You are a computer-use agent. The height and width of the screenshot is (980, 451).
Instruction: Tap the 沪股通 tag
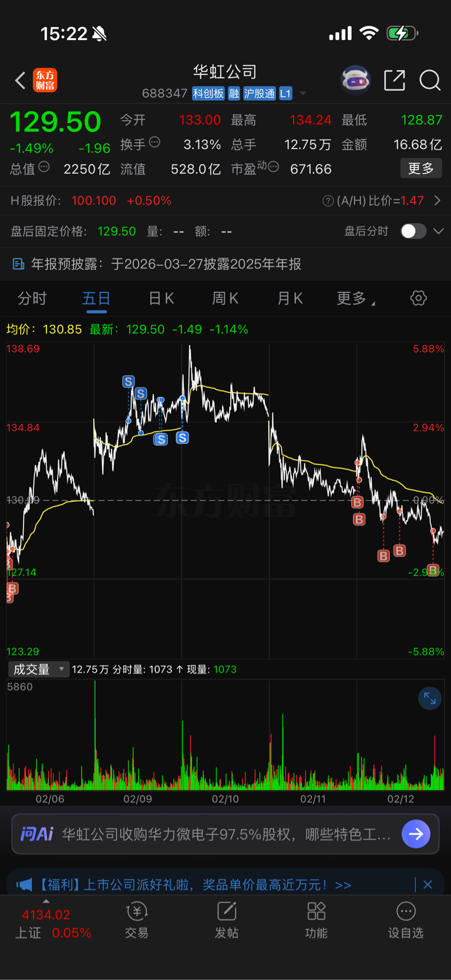(x=260, y=93)
